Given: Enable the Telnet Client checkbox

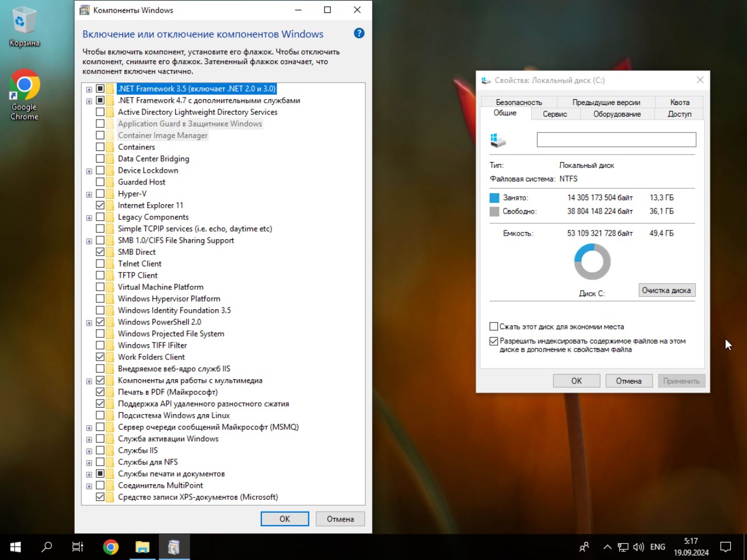Looking at the screenshot, I should 100,264.
